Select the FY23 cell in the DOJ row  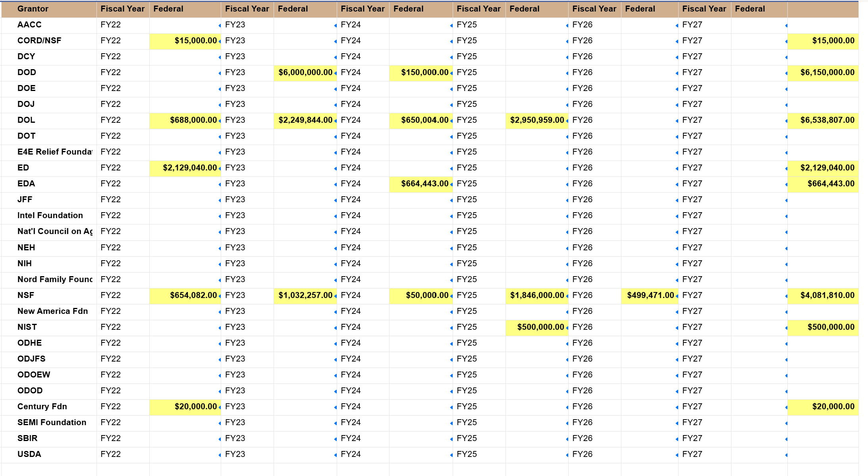(x=247, y=104)
